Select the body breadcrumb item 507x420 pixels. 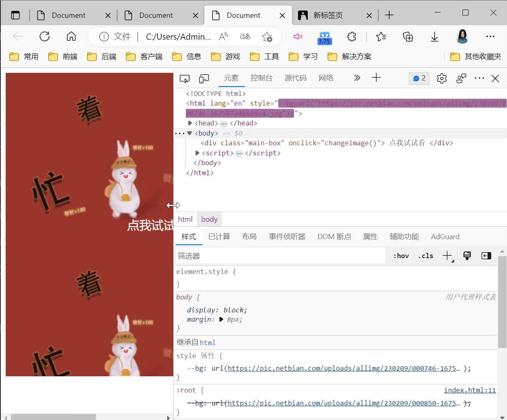[x=209, y=219]
